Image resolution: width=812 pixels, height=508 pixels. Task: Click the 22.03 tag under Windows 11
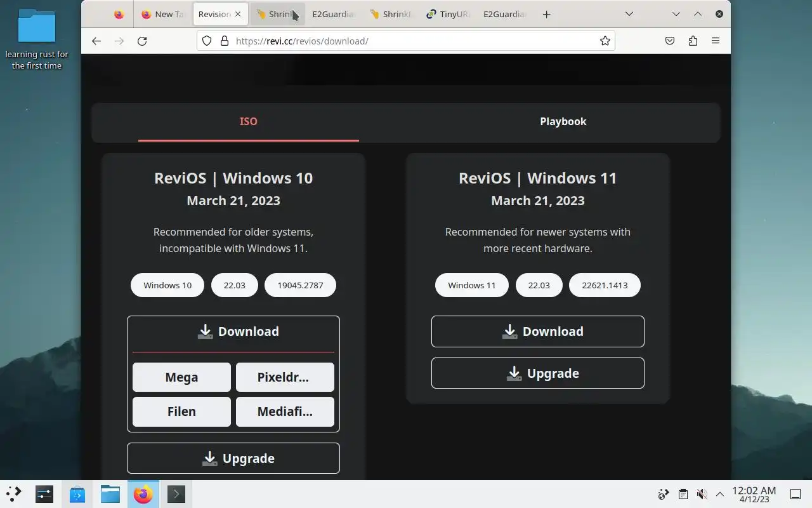pyautogui.click(x=539, y=285)
